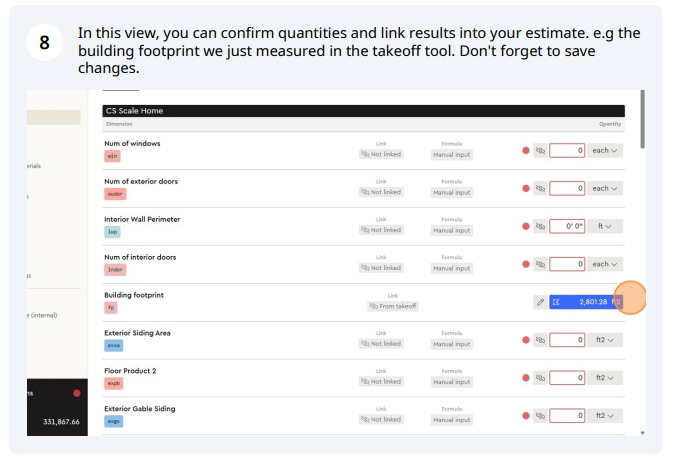Click the quantity input field for Num of interior doors
The image size is (676, 458).
point(567,264)
